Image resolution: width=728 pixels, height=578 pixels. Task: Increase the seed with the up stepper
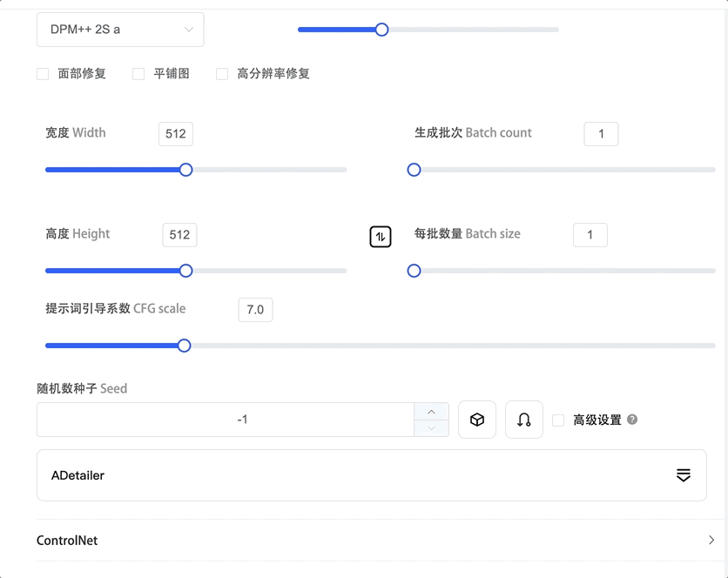click(x=432, y=411)
